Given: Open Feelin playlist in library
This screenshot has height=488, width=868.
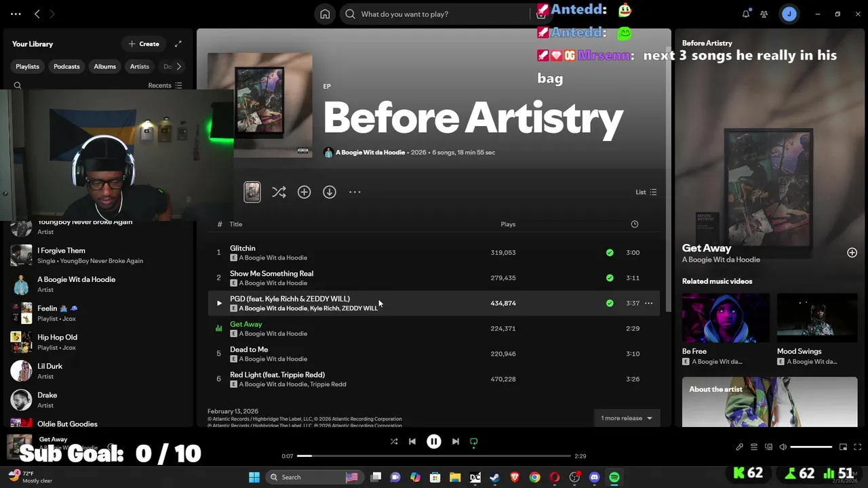Looking at the screenshot, I should click(98, 313).
